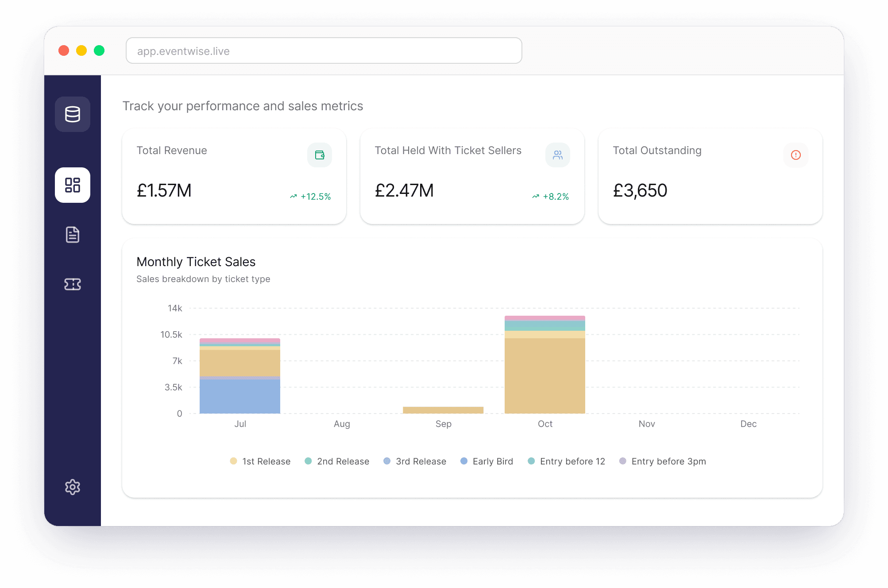Click the users icon on Ticket Sellers card
The image size is (888, 588).
click(x=558, y=155)
